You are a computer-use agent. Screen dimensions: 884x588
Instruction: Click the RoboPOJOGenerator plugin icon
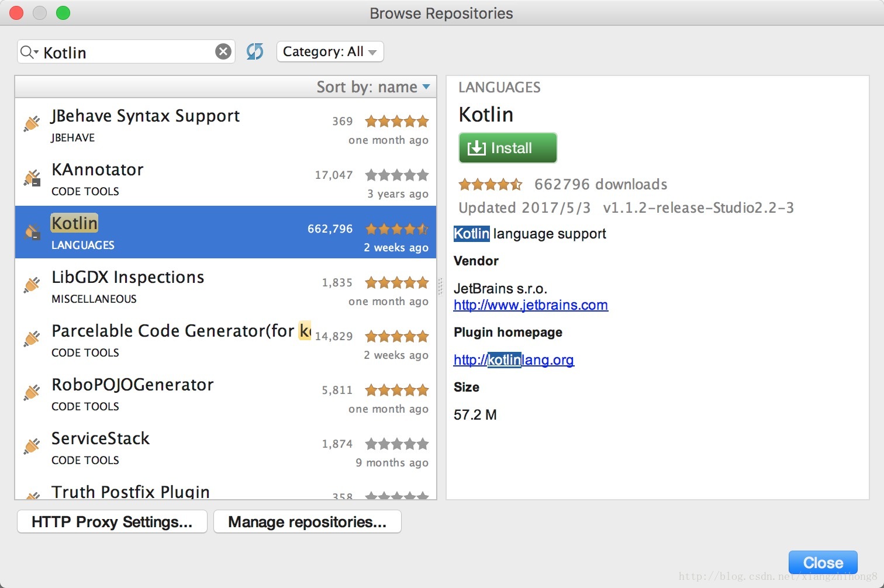pos(32,392)
